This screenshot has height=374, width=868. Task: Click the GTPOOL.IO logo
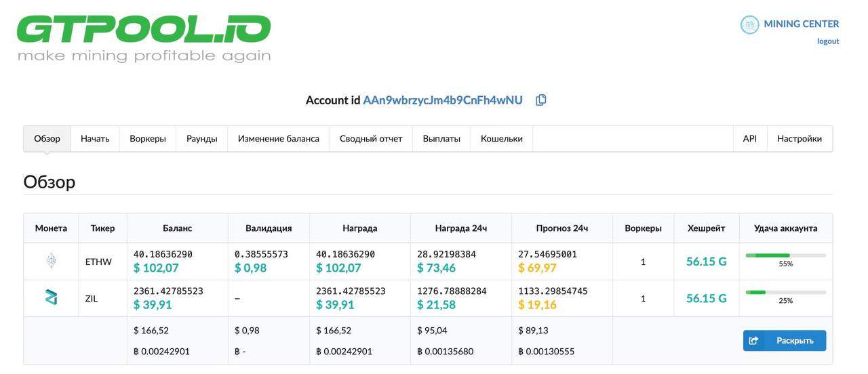tap(144, 37)
